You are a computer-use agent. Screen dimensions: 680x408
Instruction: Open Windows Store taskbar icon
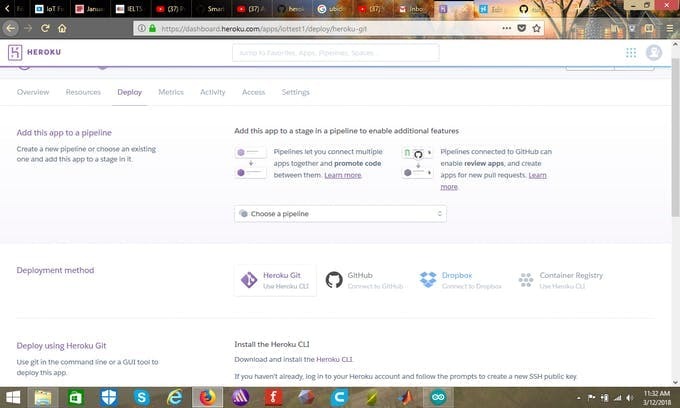[x=75, y=398]
